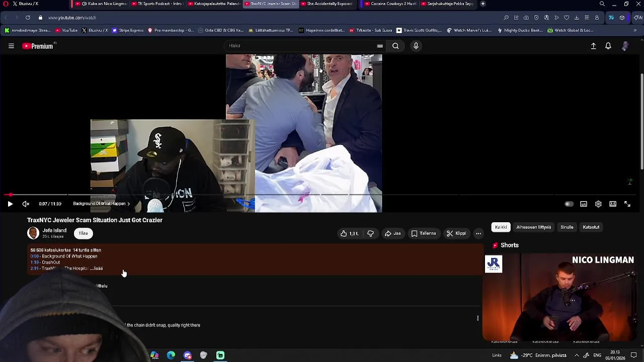Subscribe with the Tilaa button
The width and height of the screenshot is (644, 362).
click(x=83, y=233)
